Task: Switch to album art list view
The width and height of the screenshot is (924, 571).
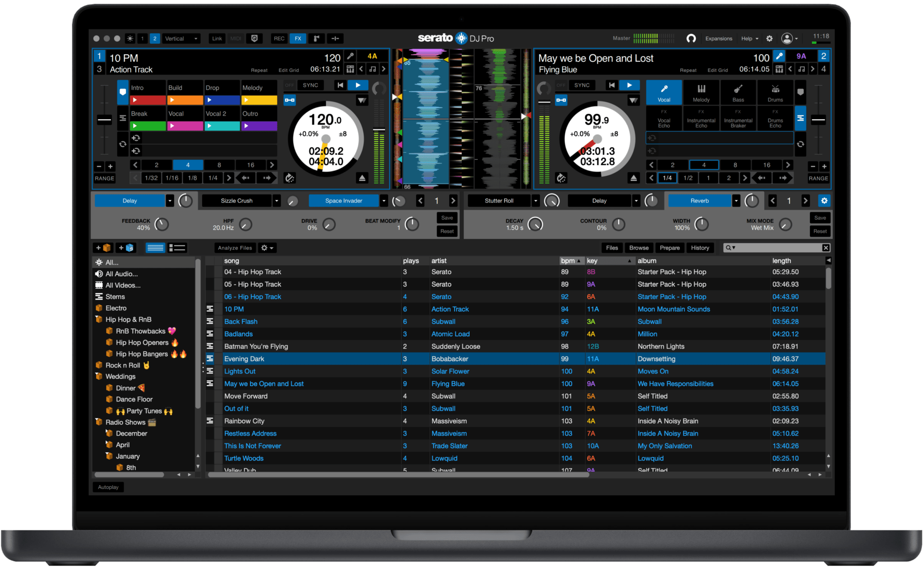Action: point(177,248)
